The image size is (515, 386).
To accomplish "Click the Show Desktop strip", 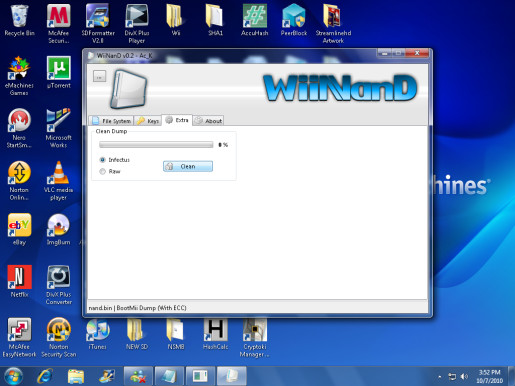I will tap(512, 376).
